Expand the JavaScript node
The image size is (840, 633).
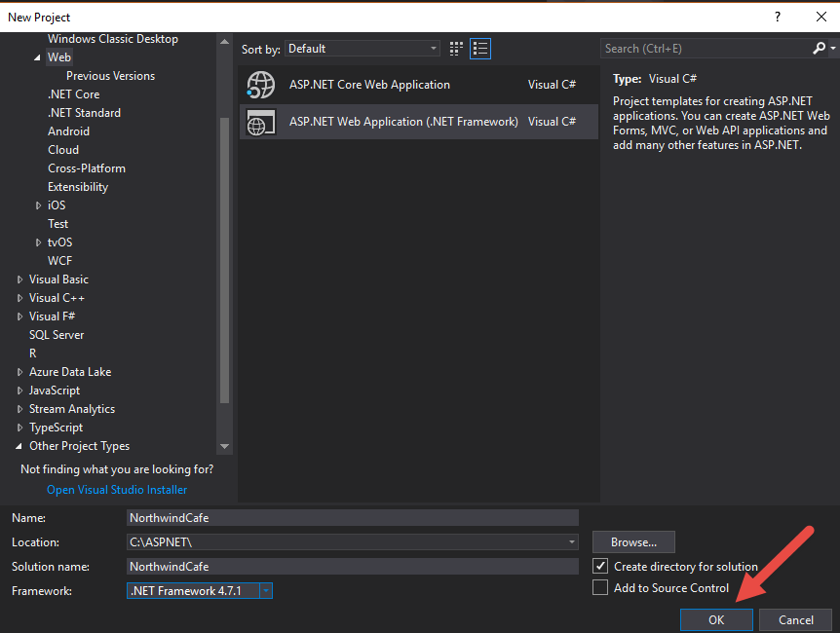click(x=19, y=391)
